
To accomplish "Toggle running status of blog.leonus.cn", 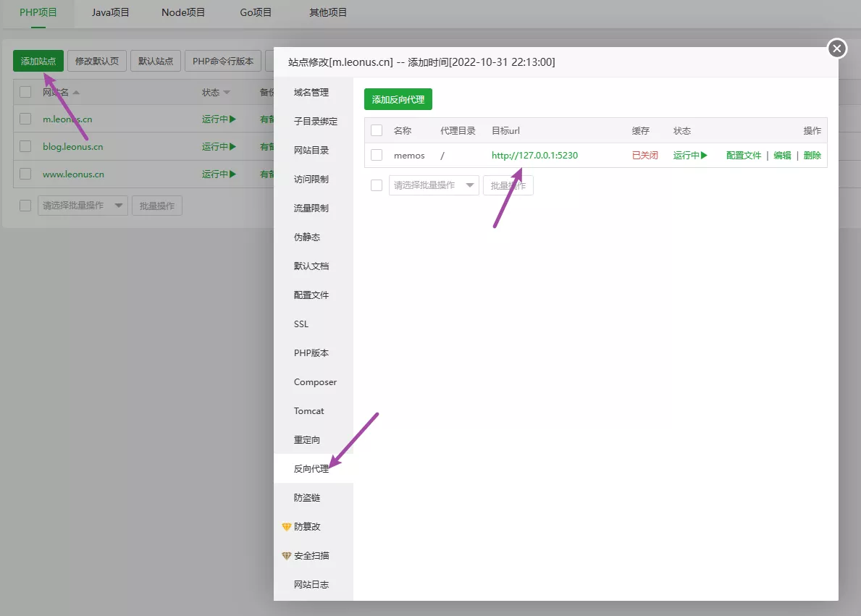I will pyautogui.click(x=219, y=146).
